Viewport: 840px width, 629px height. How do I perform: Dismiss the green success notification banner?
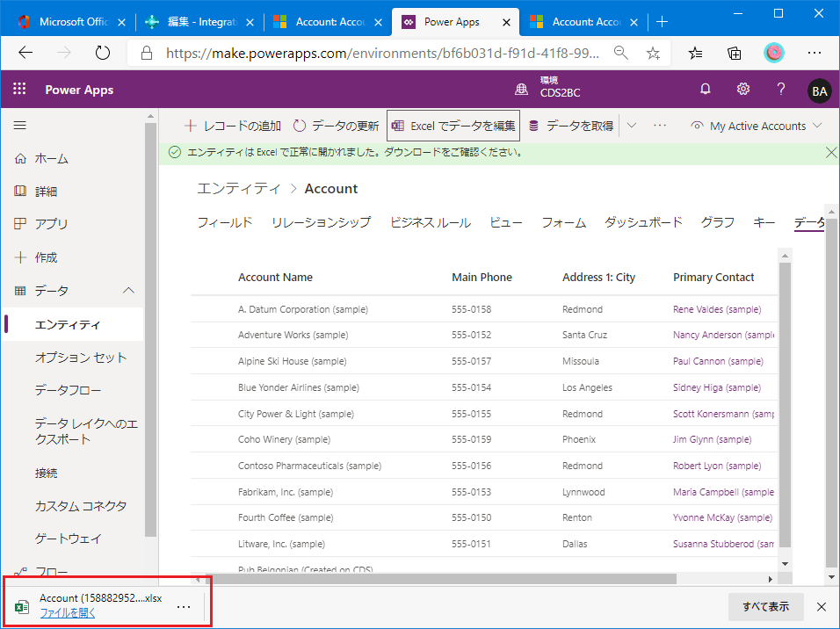tap(831, 153)
